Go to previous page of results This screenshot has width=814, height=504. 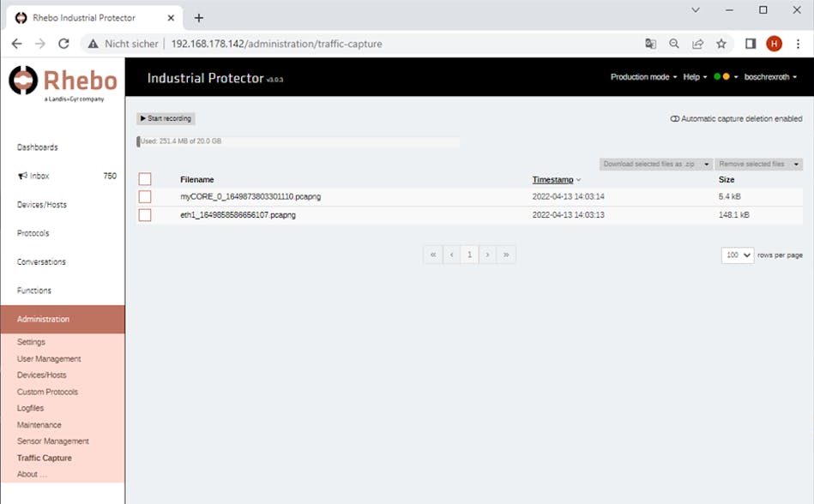click(x=452, y=255)
